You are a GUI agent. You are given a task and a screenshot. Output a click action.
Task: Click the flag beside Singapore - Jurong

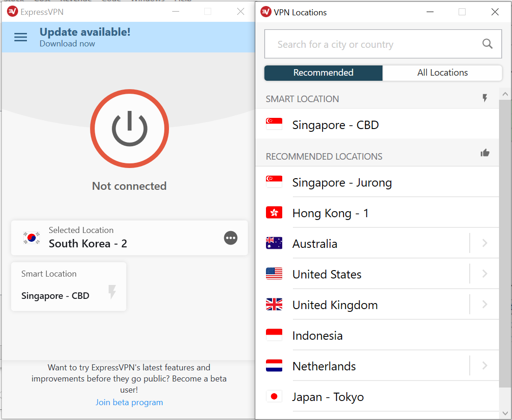(x=274, y=182)
